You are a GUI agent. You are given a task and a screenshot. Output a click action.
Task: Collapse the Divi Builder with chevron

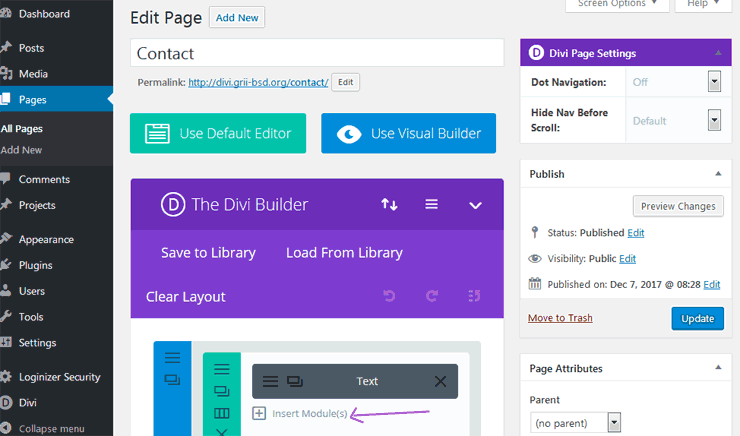475,205
